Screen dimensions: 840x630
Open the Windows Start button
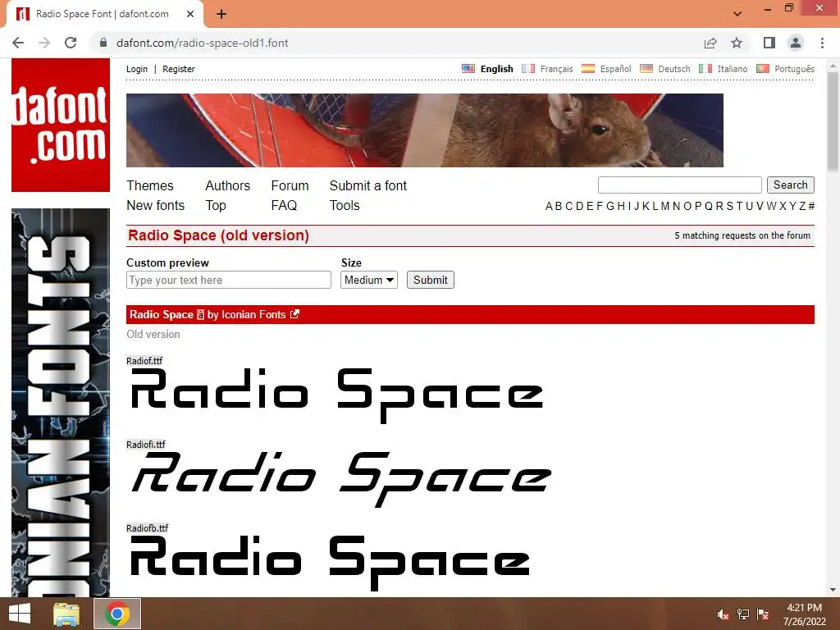[20, 614]
